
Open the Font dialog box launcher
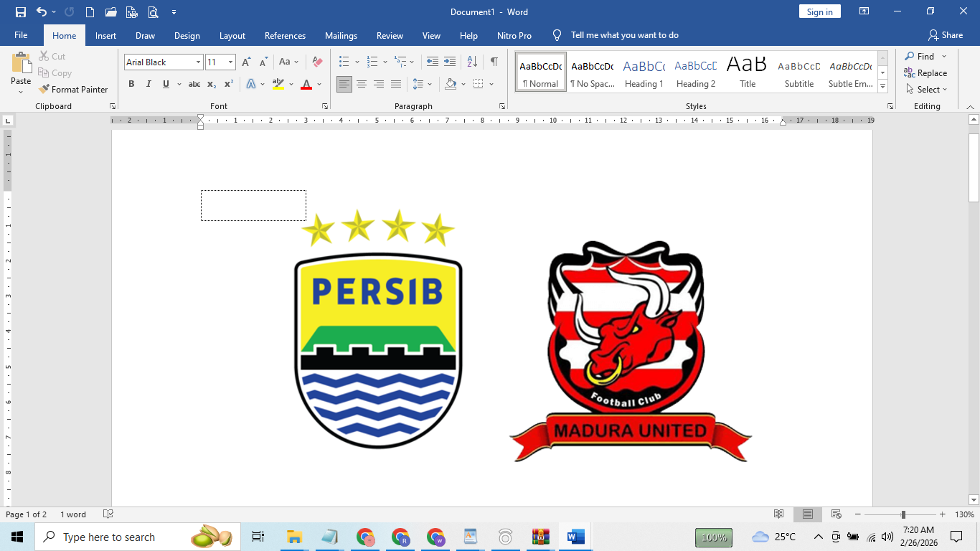(325, 106)
